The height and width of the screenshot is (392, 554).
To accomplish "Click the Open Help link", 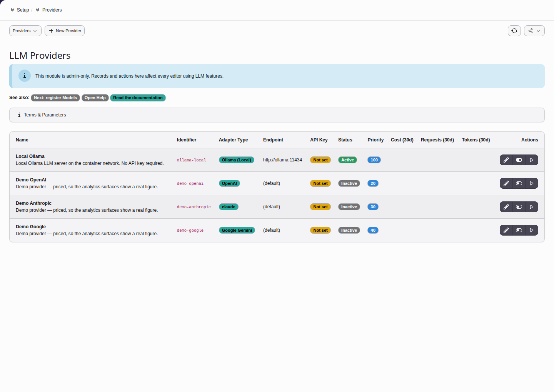I will click(95, 98).
